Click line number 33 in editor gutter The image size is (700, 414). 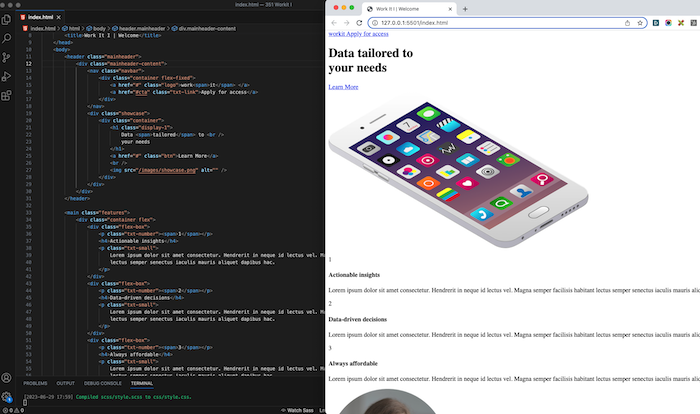click(29, 213)
